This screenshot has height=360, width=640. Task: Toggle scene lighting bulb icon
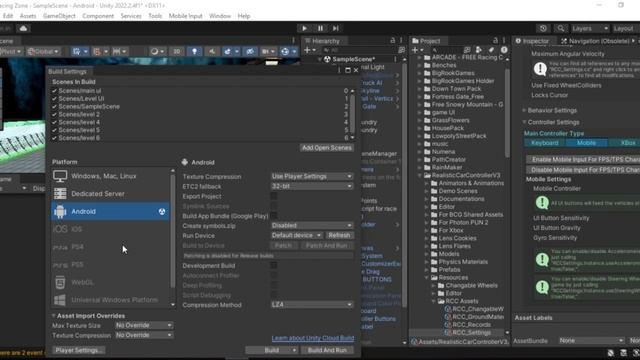(194, 51)
